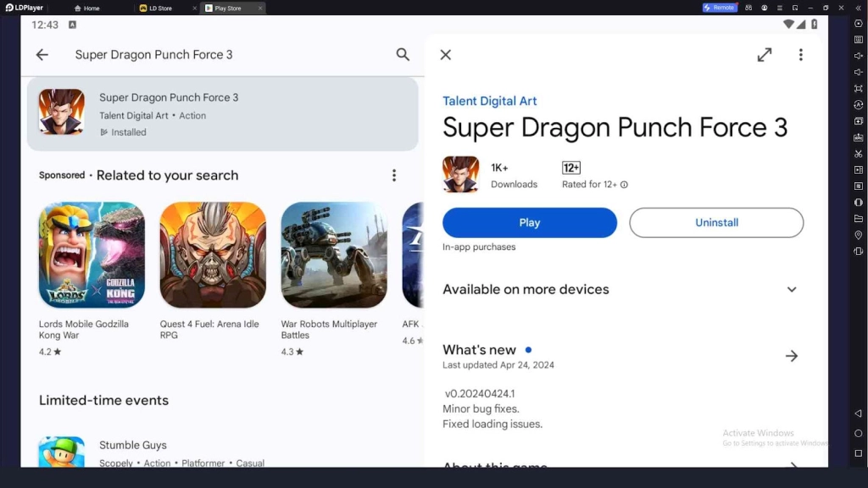Click the 12+ rating badge
868x488 pixels.
pos(570,168)
